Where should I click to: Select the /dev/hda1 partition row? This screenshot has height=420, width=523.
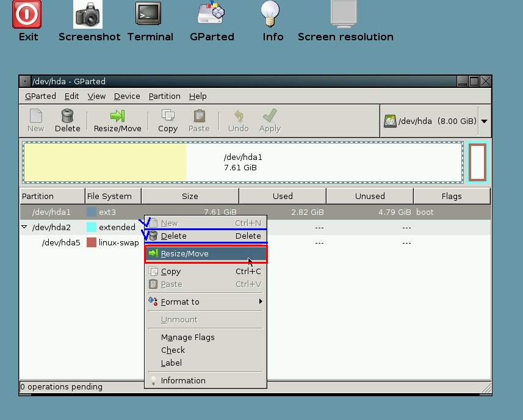[x=255, y=212]
